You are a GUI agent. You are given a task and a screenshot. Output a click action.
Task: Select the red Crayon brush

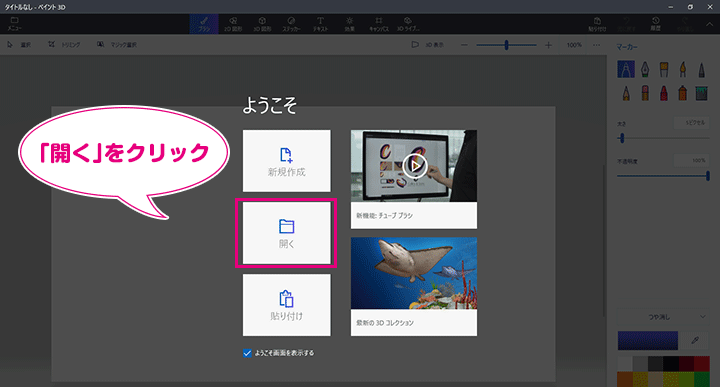pyautogui.click(x=664, y=93)
